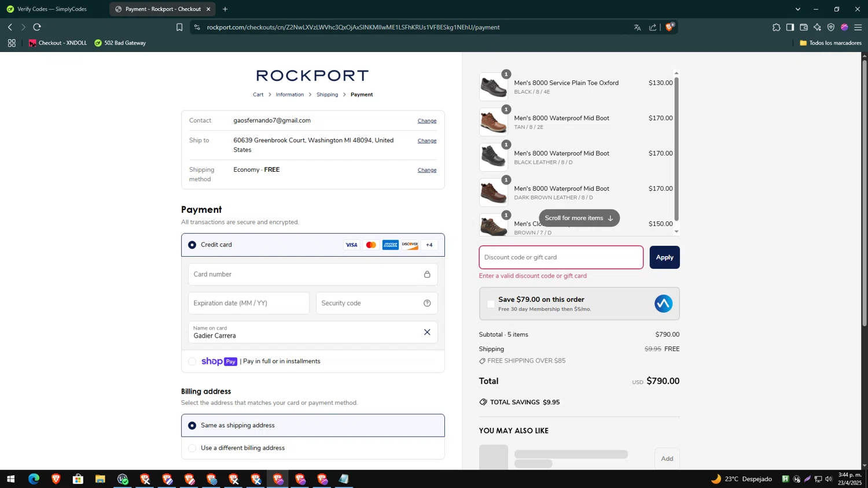The image size is (868, 488).
Task: Add the recommended You May Also Like item
Action: pos(667,459)
